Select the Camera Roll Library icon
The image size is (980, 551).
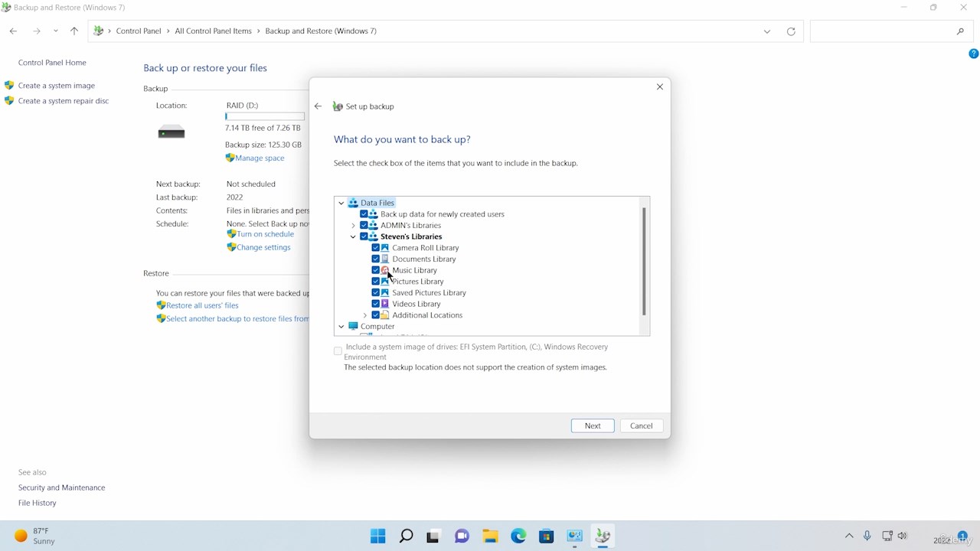click(385, 248)
